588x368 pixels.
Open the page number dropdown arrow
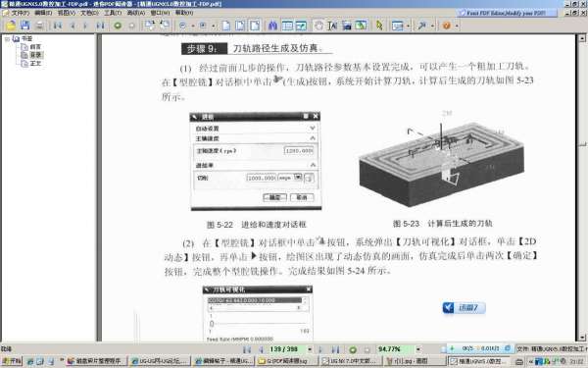(x=310, y=349)
